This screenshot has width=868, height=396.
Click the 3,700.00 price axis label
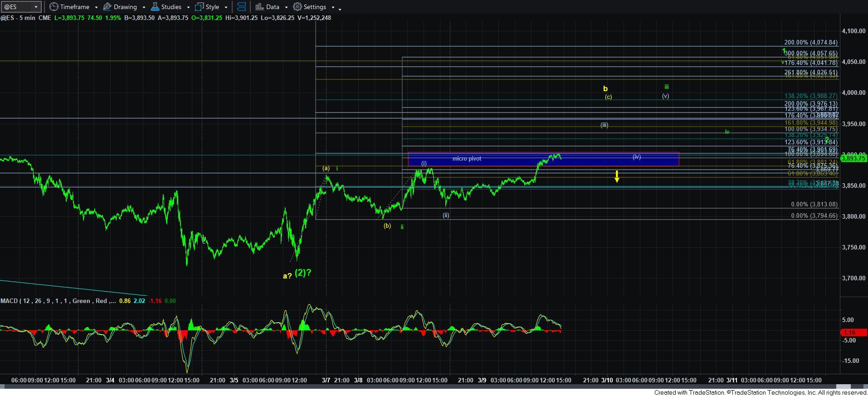point(853,278)
